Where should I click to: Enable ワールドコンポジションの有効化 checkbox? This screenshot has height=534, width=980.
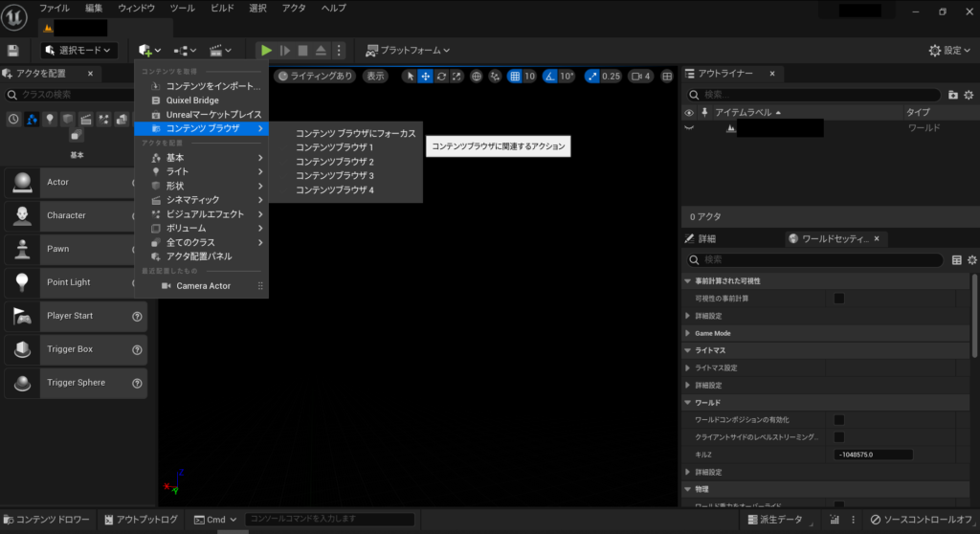(x=838, y=419)
